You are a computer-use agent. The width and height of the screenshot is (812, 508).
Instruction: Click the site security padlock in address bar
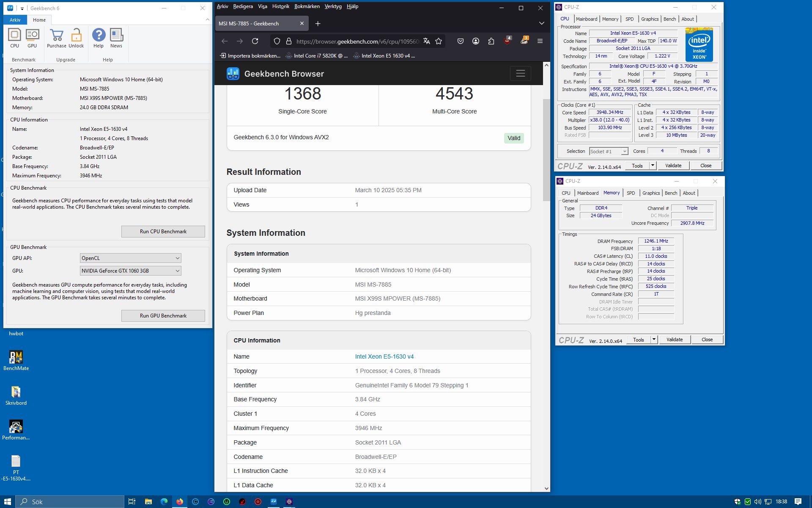pyautogui.click(x=289, y=41)
